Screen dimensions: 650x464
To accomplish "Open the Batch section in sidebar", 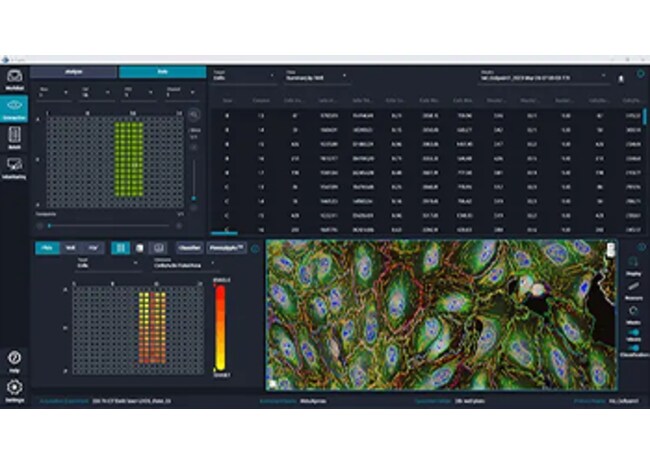I will 14,141.
